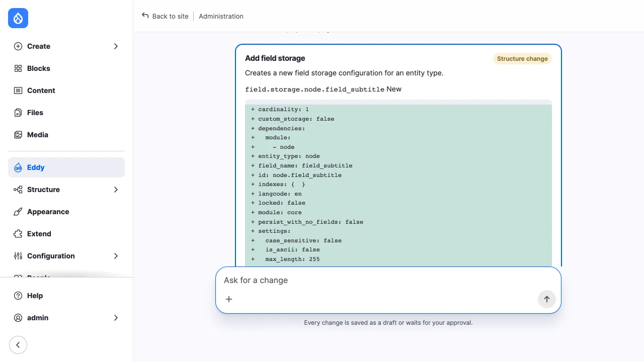Expand the admin account submenu chevron
Screen dimensions: 644x362
116,318
